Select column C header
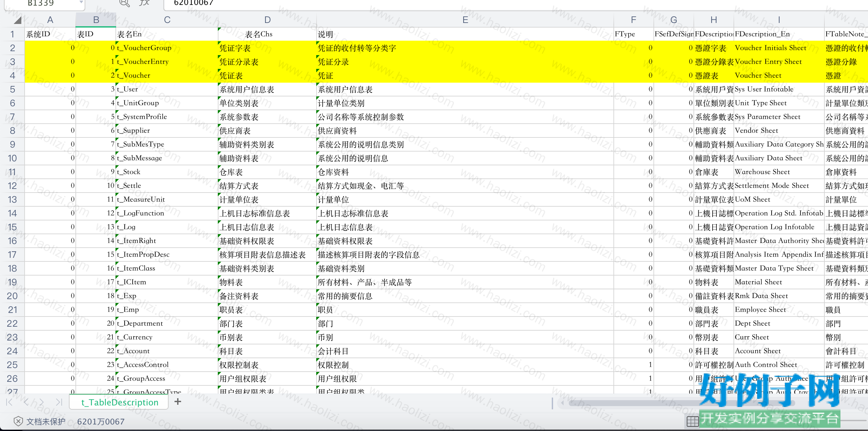The height and width of the screenshot is (431, 868). (x=167, y=20)
